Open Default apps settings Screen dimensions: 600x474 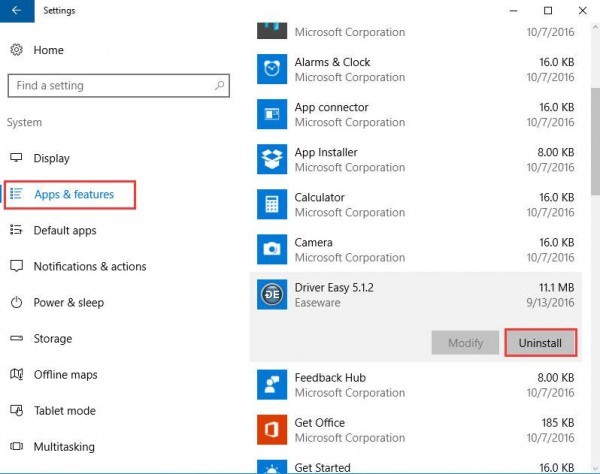[65, 230]
